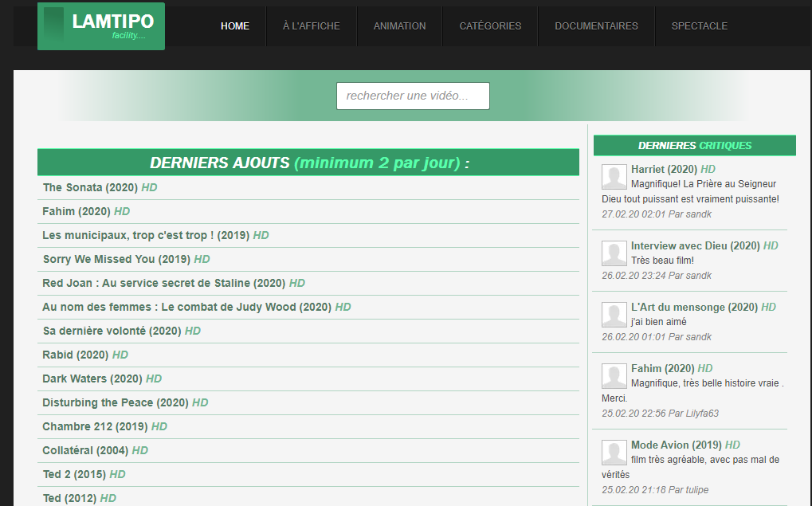The image size is (812, 506).
Task: Open the SPECTACLE section
Action: pyautogui.click(x=699, y=26)
